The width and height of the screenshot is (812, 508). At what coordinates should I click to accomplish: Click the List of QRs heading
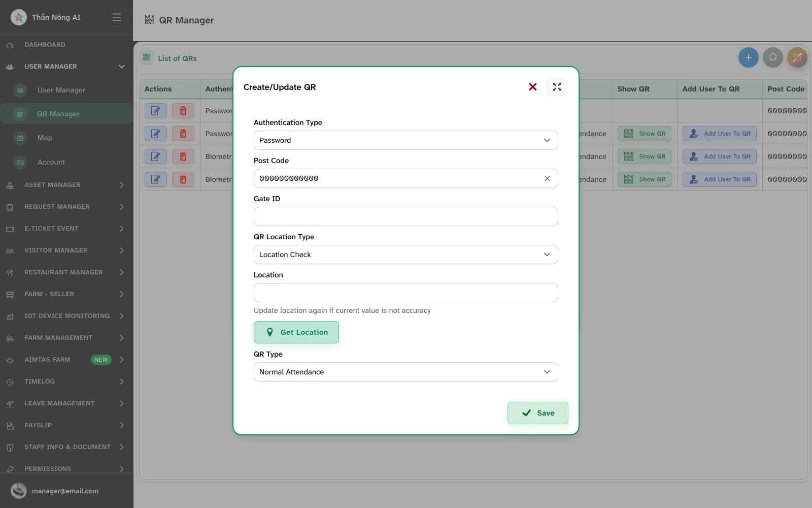[x=177, y=58]
